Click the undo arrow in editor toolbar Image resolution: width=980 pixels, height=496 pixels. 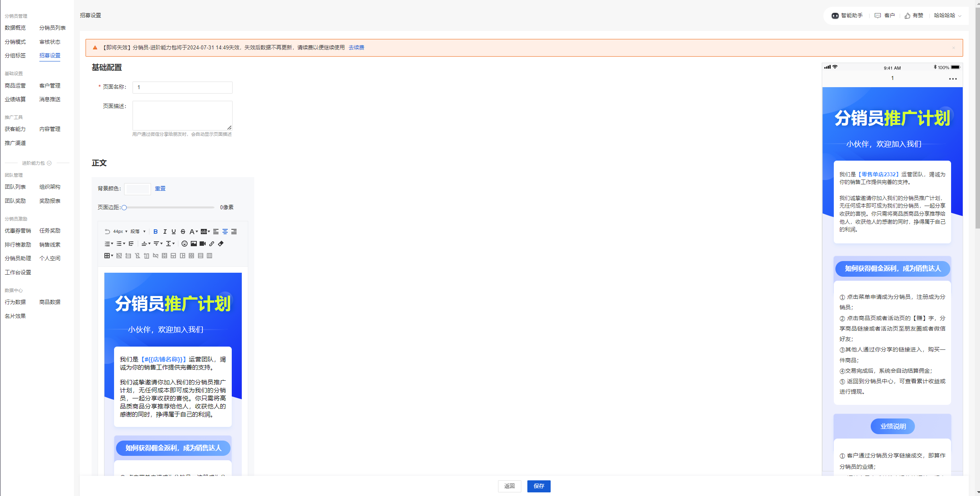(x=107, y=232)
